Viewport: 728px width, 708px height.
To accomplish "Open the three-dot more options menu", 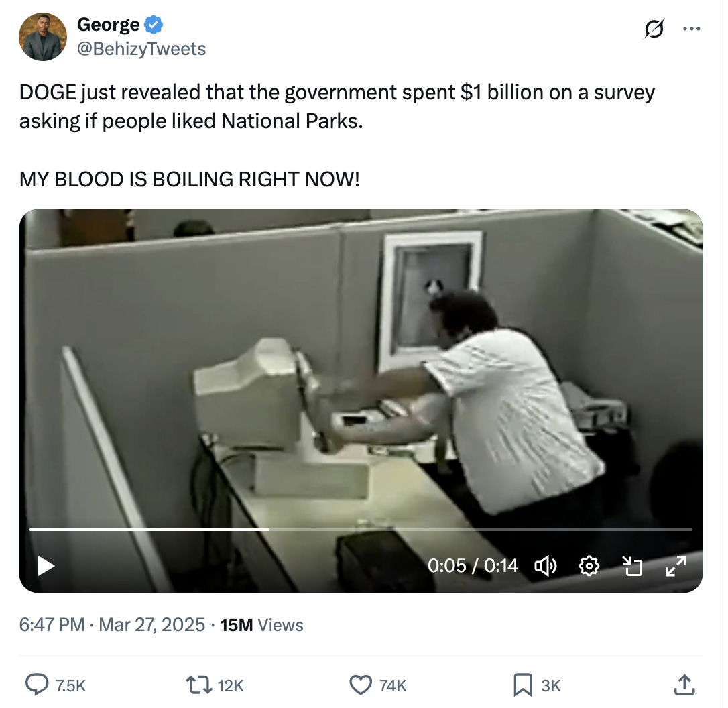I will 691,29.
